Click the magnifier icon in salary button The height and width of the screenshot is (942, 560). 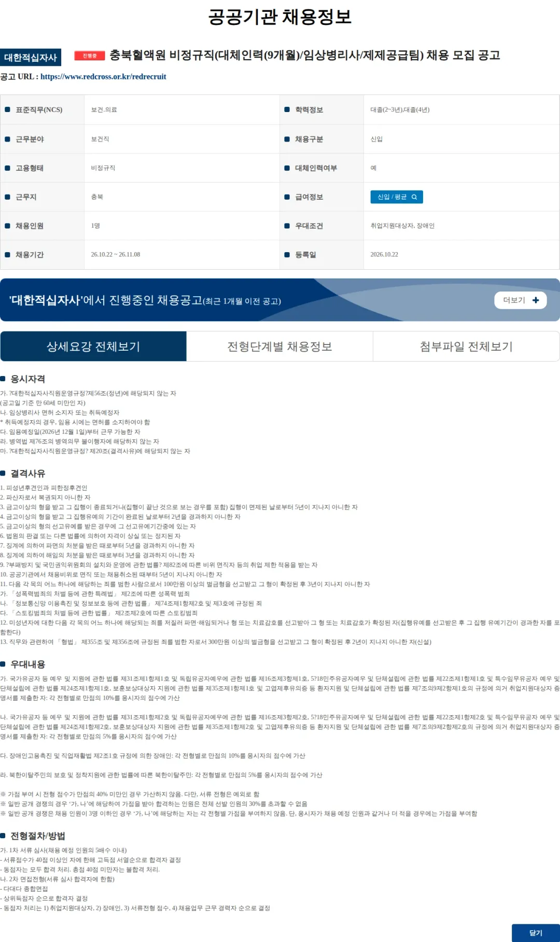point(414,197)
